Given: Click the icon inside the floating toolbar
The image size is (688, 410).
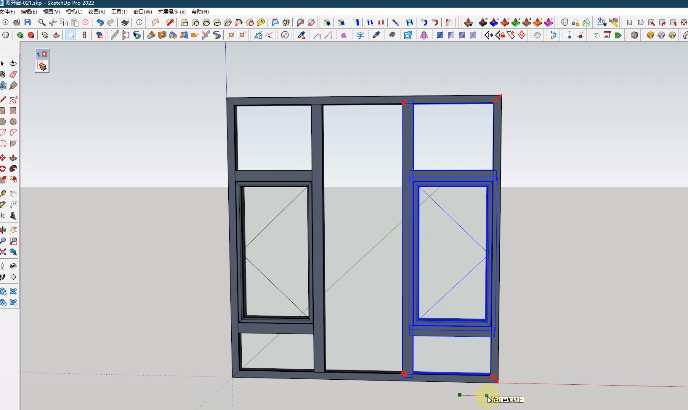Looking at the screenshot, I should pyautogui.click(x=42, y=65).
